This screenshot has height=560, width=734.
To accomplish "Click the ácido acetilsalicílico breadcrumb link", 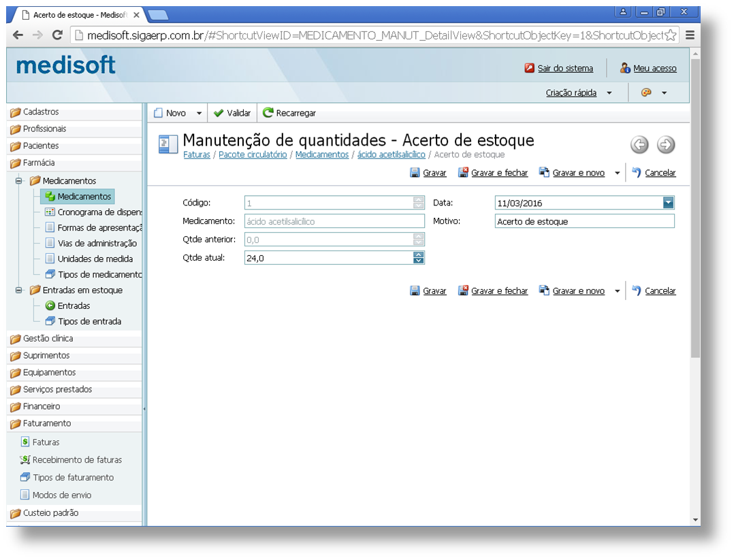I will (x=392, y=154).
